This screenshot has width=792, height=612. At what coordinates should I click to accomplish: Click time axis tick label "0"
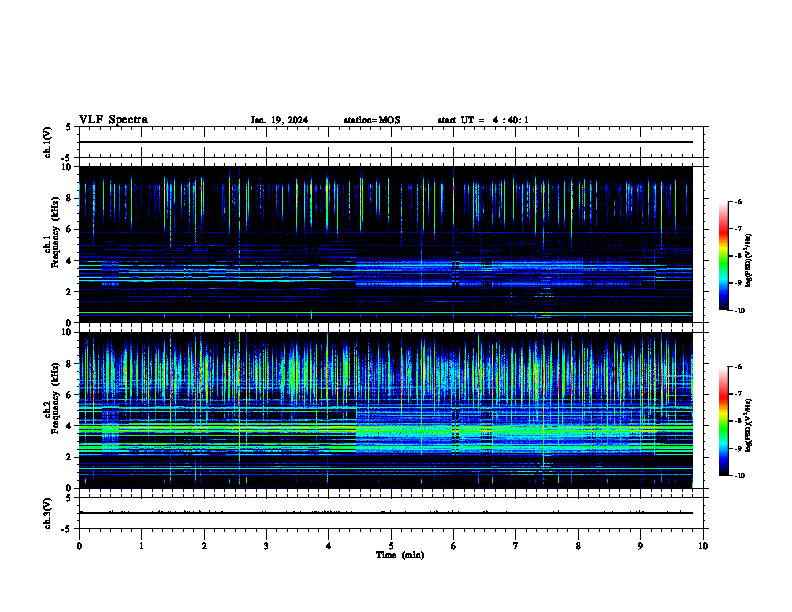[x=79, y=546]
